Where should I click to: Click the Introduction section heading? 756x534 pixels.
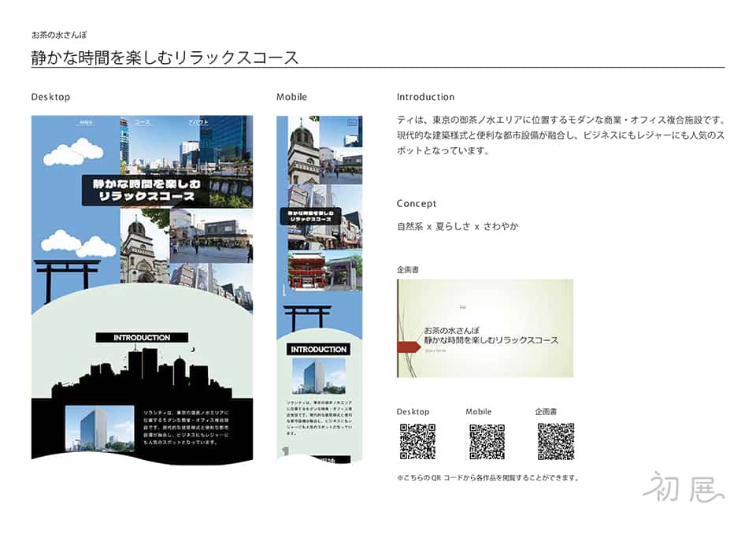(425, 97)
